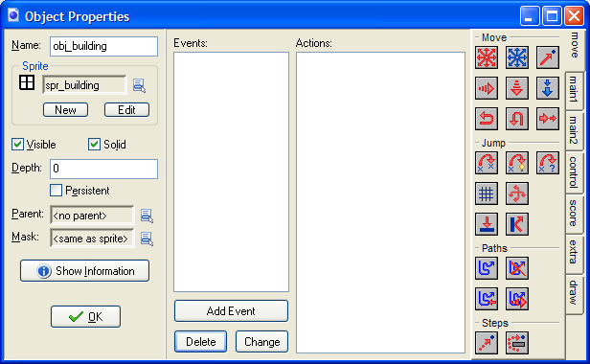Switch to the score tab
590x364 pixels.
574,214
